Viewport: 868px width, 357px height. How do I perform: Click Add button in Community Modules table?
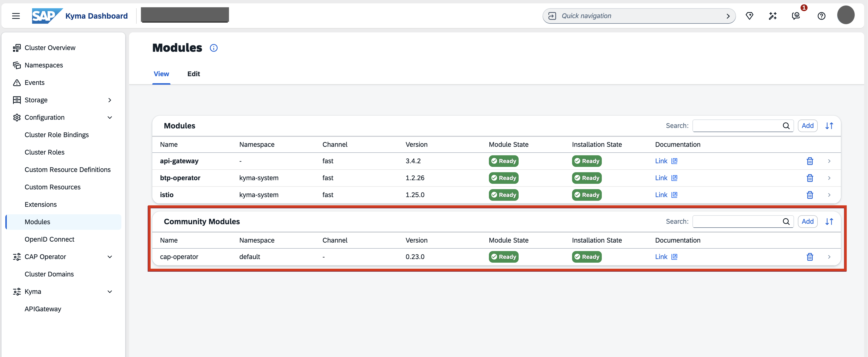click(808, 222)
